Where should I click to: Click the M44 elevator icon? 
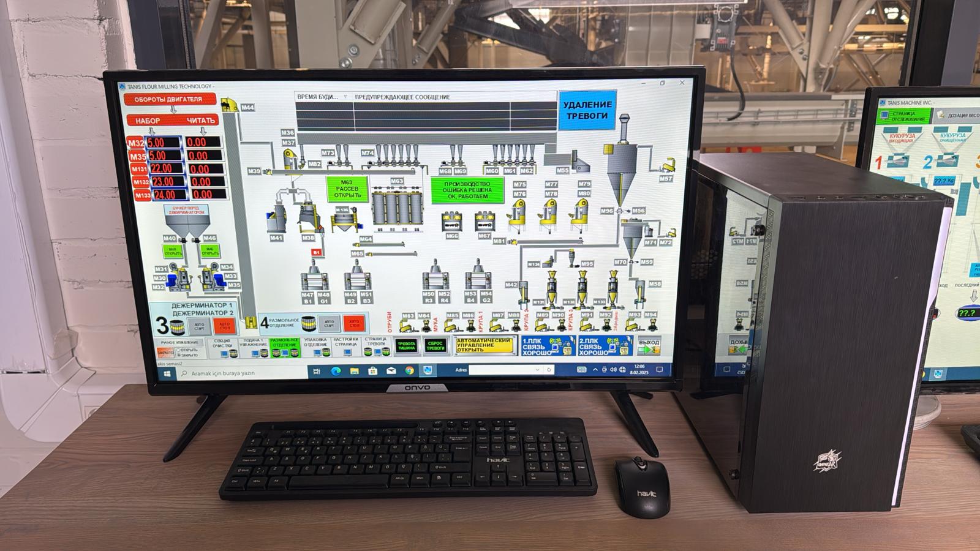(230, 105)
